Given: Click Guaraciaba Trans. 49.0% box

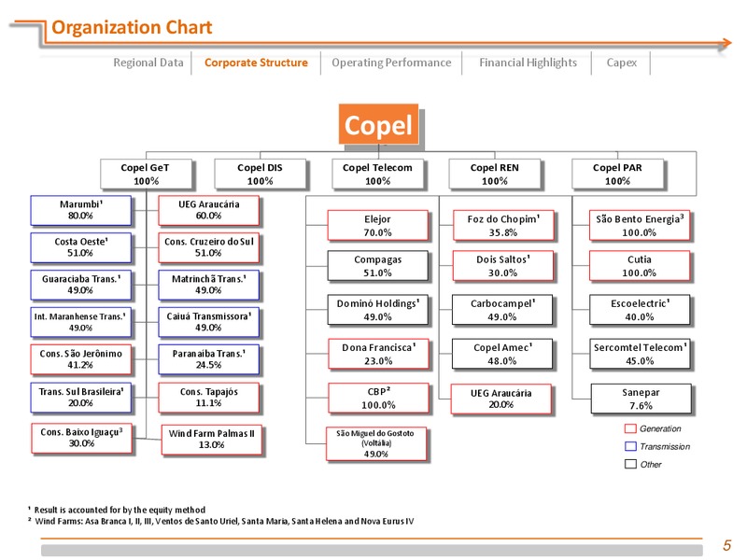Looking at the screenshot, I should click(x=80, y=285).
